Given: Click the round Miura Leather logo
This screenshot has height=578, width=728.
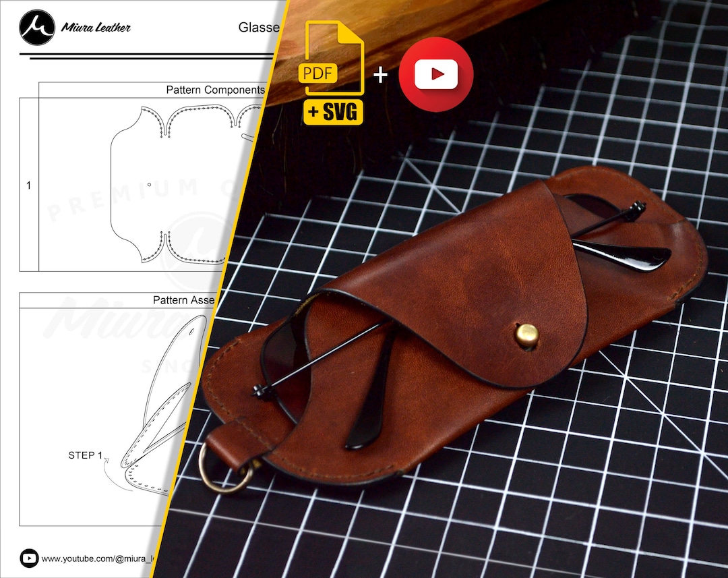Looking at the screenshot, I should (36, 28).
